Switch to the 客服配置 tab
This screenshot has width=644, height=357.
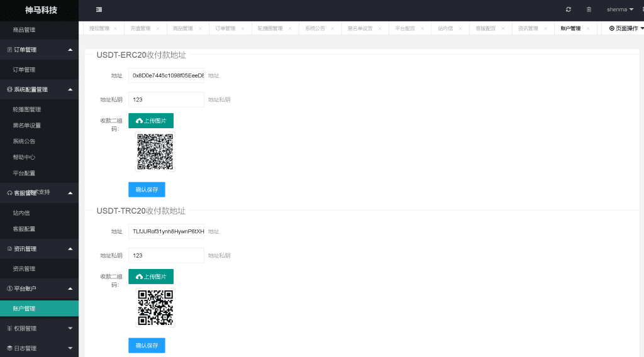[486, 28]
